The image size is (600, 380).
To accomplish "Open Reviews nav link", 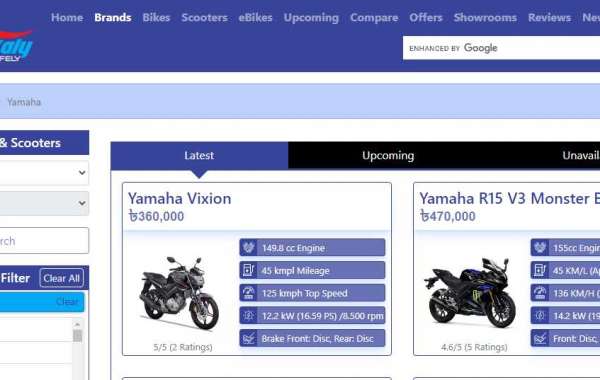I will click(549, 18).
